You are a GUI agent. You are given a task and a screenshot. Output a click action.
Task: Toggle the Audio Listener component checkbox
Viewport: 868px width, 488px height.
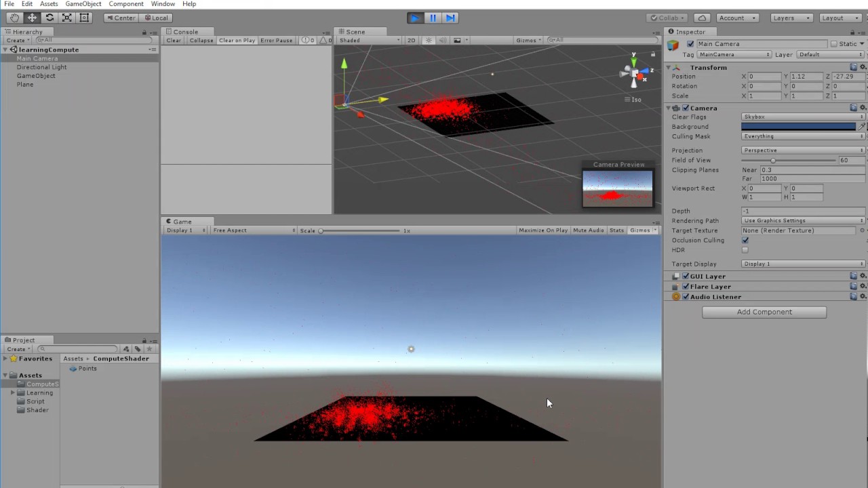click(x=686, y=297)
